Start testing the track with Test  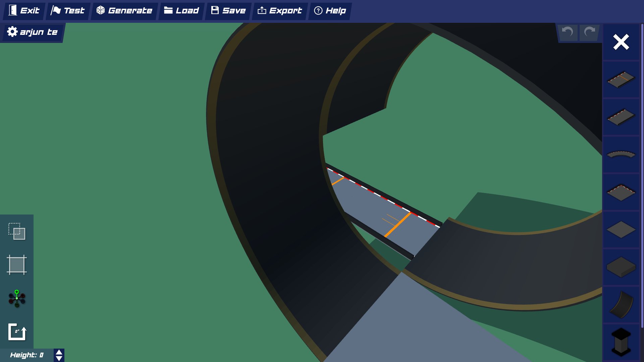68,10
